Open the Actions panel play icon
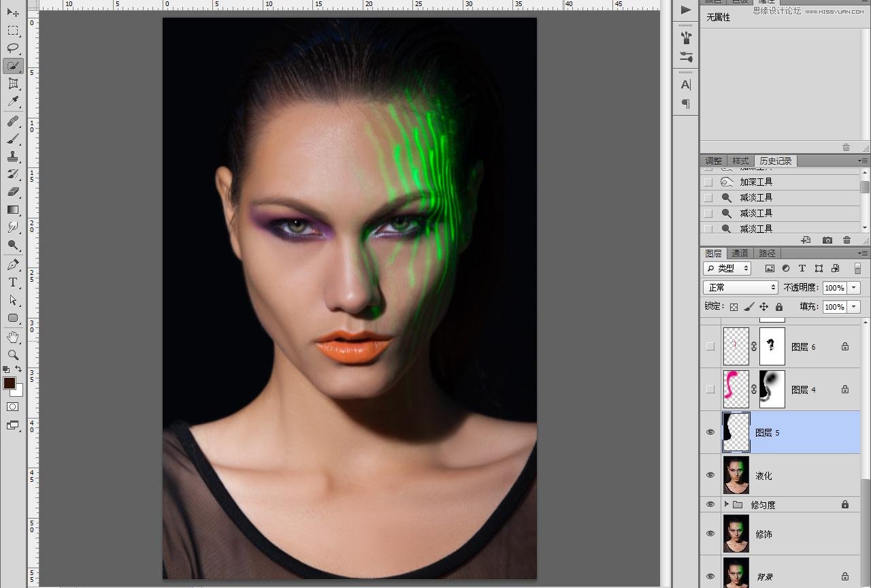 [x=686, y=10]
